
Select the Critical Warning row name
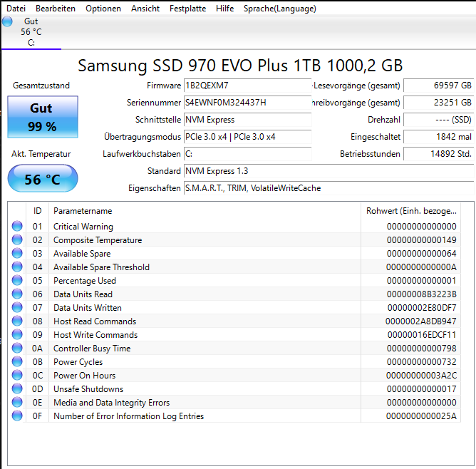(83, 227)
